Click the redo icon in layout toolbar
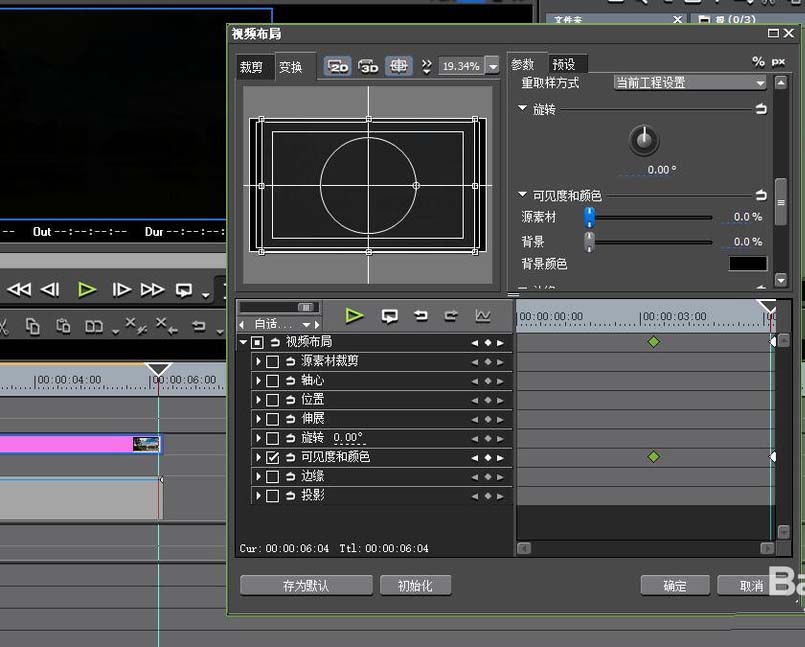Screen dimensions: 805x647 [x=451, y=316]
